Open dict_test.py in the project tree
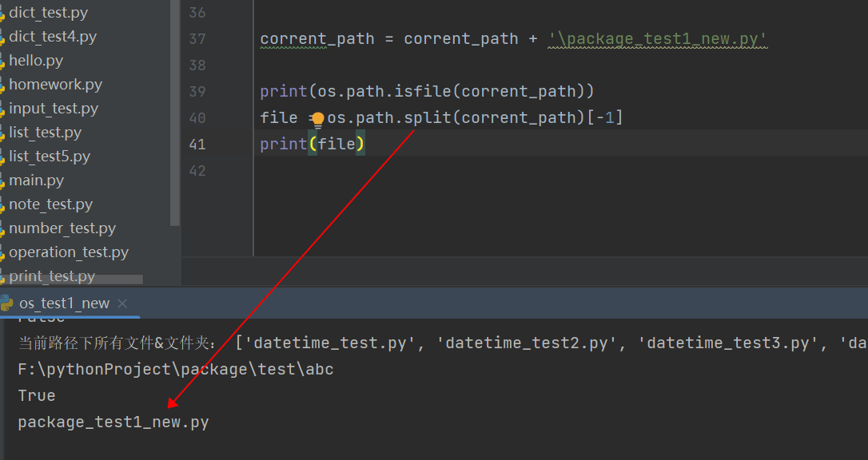Viewport: 868px width, 460px height. (48, 13)
